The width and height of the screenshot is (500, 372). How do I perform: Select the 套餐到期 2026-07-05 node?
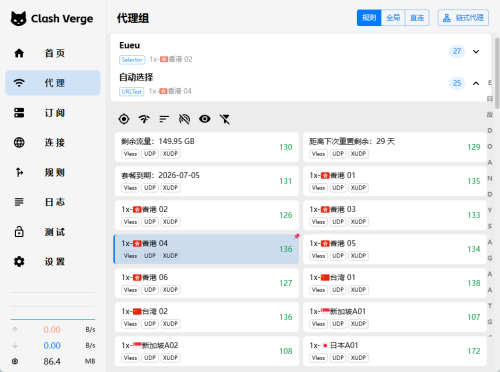(207, 181)
